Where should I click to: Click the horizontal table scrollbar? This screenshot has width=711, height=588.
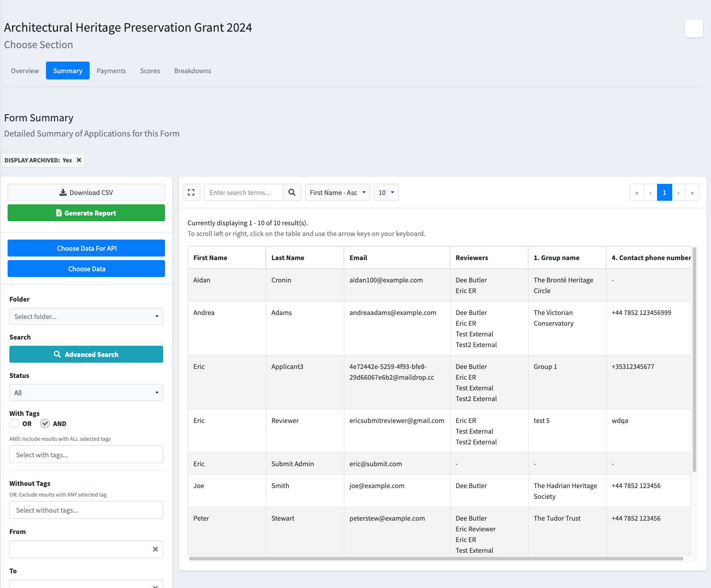(436, 559)
